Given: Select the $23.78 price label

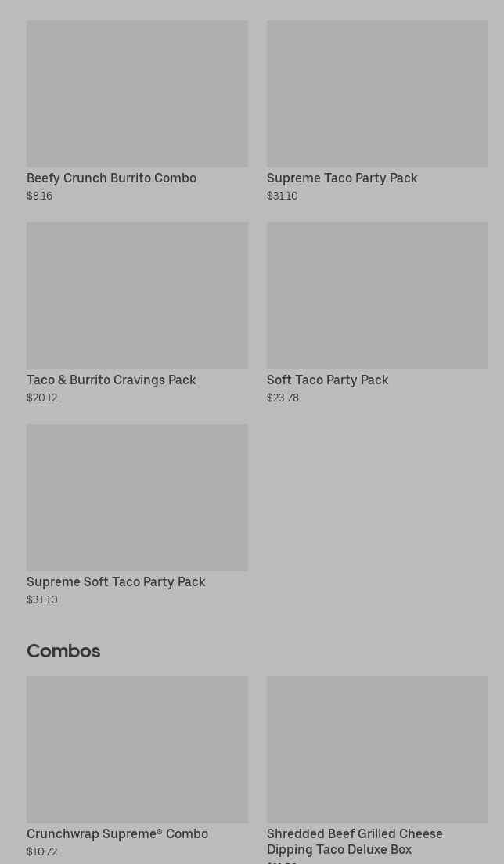Looking at the screenshot, I should pos(283,398).
